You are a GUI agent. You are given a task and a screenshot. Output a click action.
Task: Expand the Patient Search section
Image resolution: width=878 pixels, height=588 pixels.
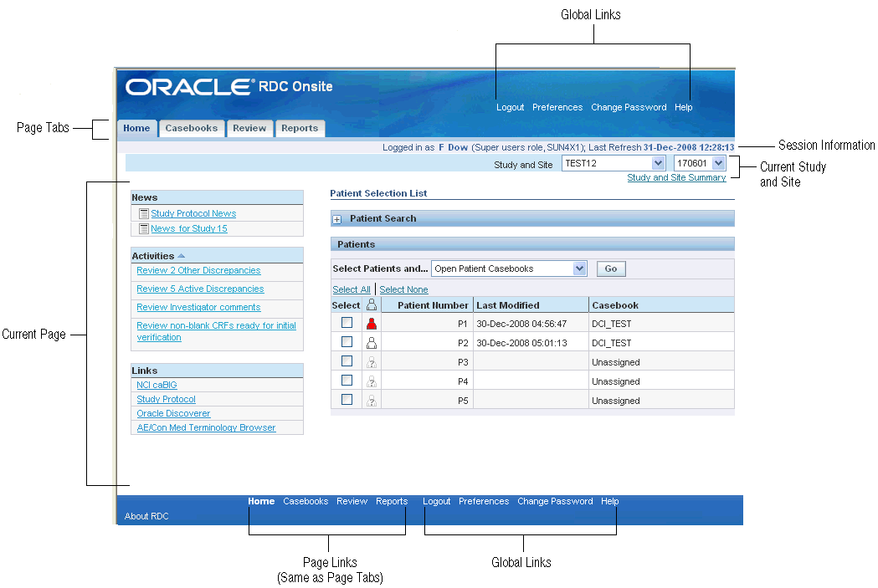tap(337, 219)
